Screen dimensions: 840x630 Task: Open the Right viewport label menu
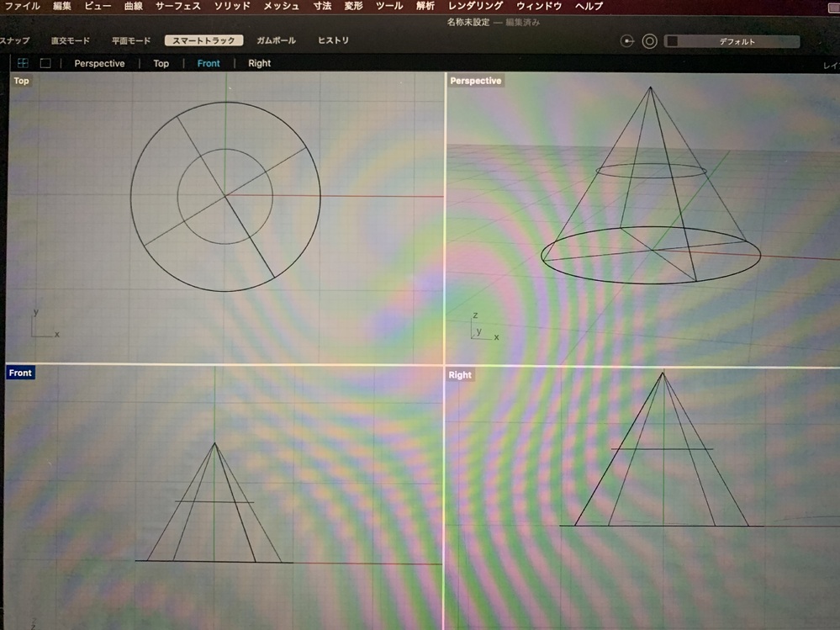point(460,375)
